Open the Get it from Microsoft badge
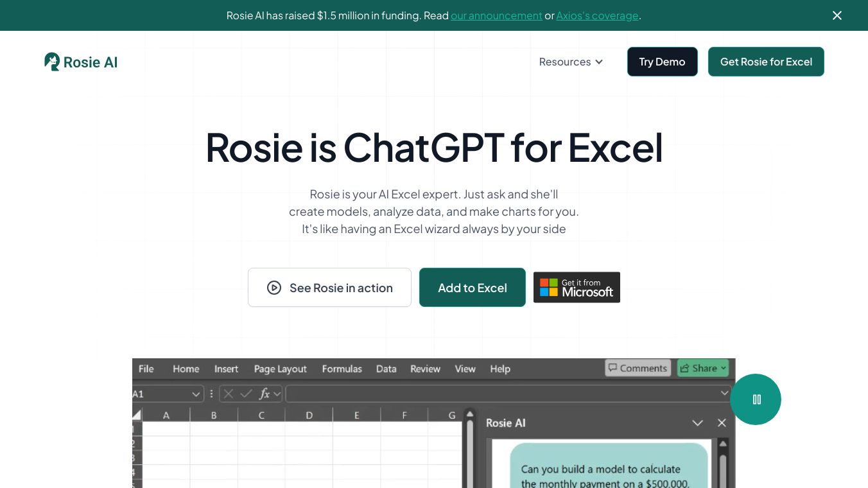 [577, 288]
